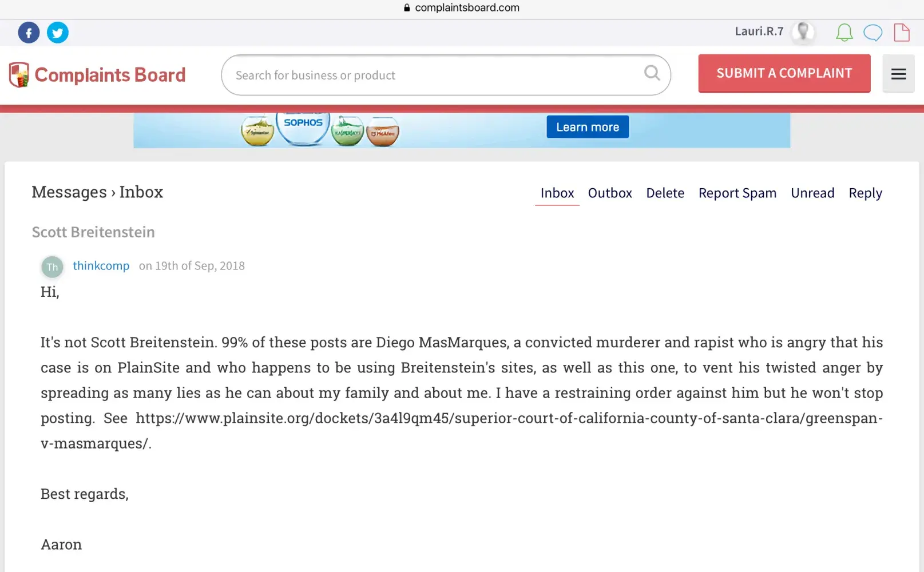This screenshot has width=924, height=572.
Task: Open the Lauri.R.7 profile avatar
Action: click(x=803, y=32)
